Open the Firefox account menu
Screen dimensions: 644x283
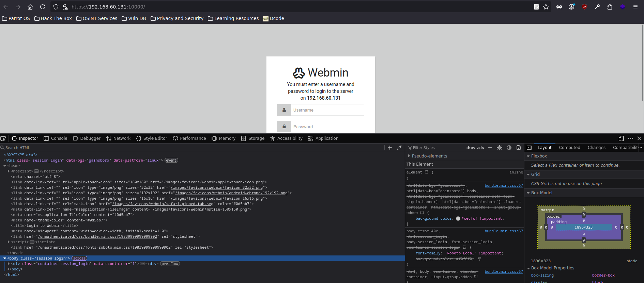[x=571, y=7]
